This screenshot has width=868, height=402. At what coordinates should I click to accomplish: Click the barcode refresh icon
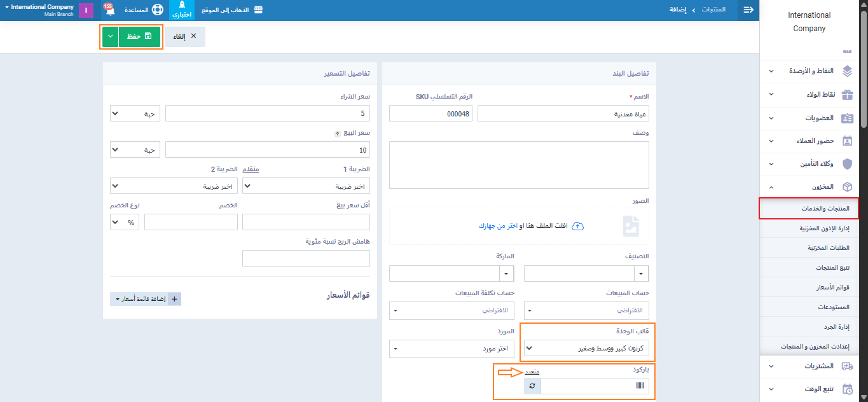click(x=532, y=386)
